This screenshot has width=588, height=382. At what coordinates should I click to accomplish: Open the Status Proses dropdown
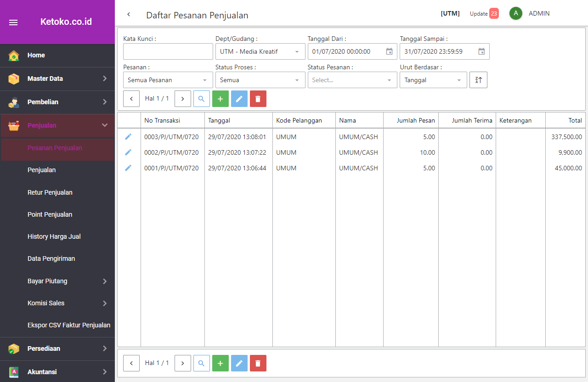point(260,80)
